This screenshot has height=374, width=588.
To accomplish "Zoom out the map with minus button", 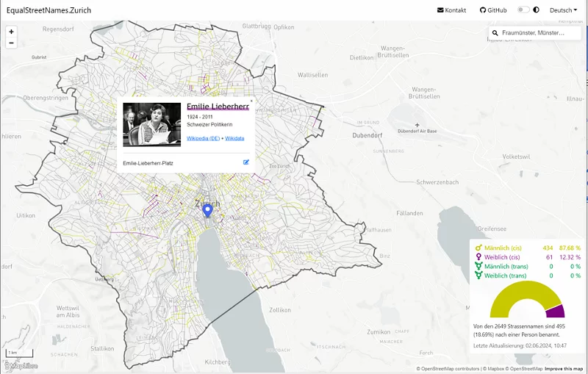I will 11,43.
